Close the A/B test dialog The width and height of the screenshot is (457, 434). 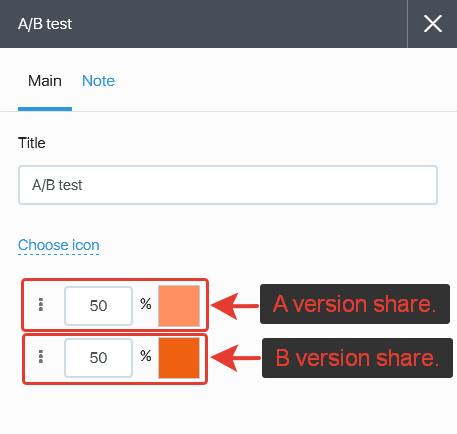(433, 24)
